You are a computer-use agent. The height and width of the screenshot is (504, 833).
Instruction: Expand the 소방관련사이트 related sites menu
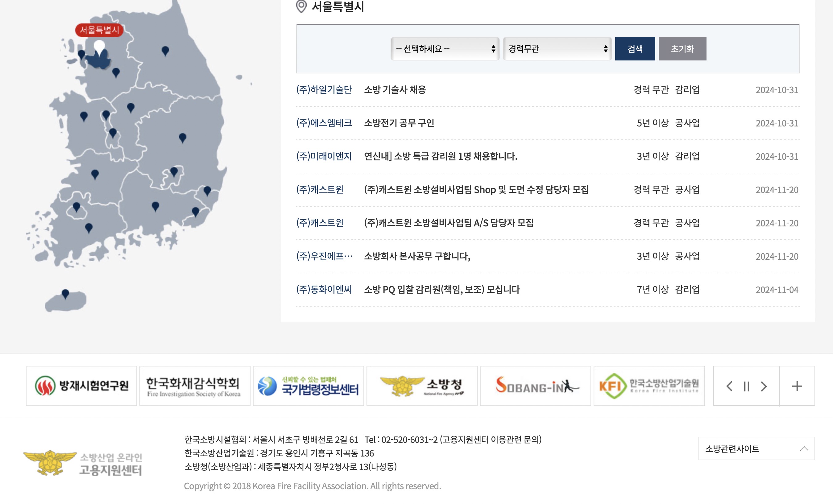(x=756, y=448)
